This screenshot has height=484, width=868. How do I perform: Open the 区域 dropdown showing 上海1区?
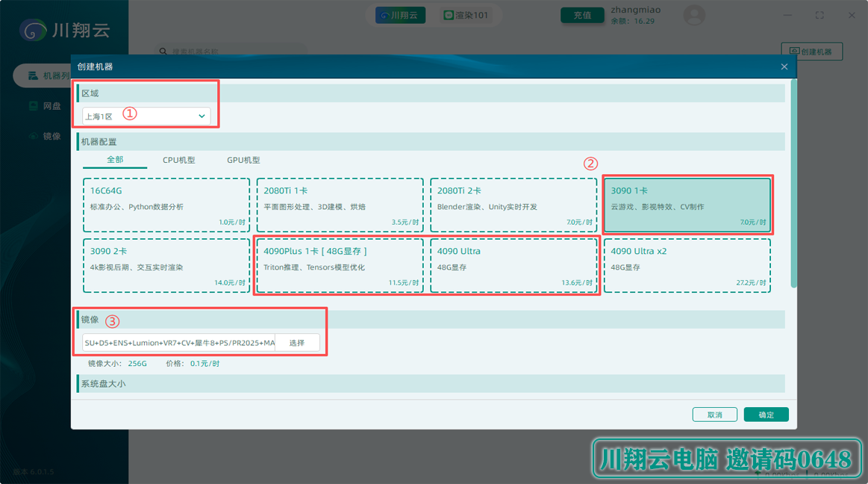146,117
